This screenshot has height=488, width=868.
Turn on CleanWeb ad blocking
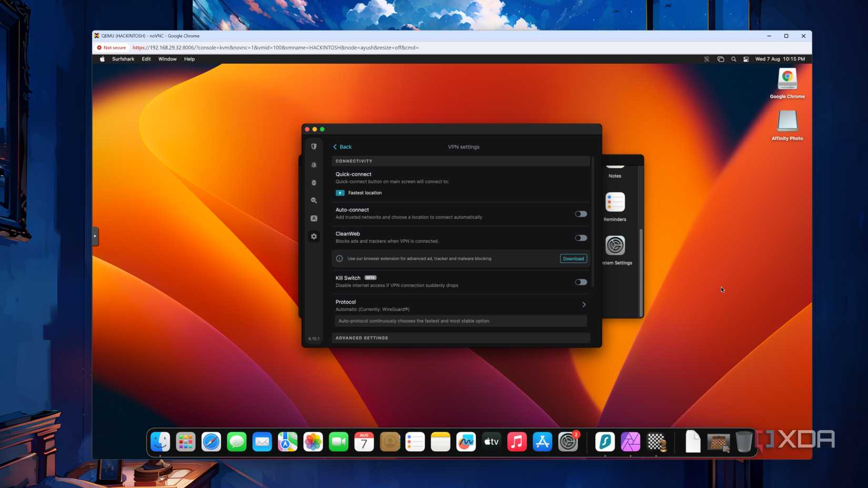[580, 238]
